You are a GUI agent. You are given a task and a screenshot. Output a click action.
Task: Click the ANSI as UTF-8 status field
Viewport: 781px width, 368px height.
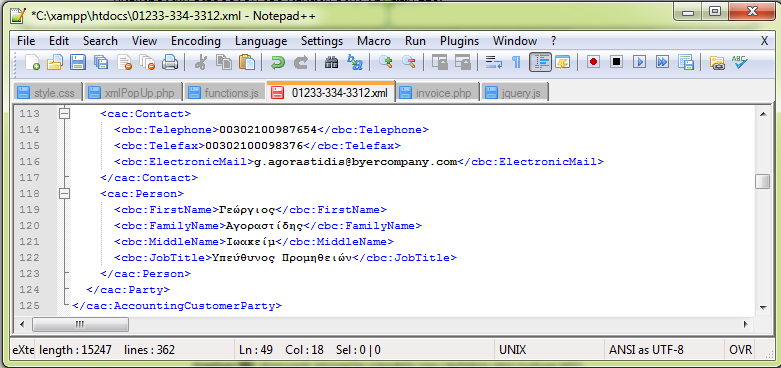coord(663,350)
